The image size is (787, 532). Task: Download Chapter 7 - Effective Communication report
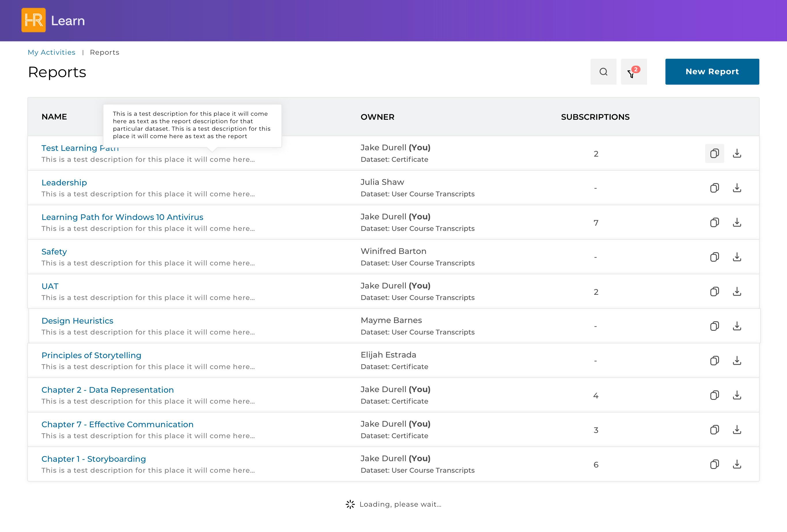(x=737, y=430)
